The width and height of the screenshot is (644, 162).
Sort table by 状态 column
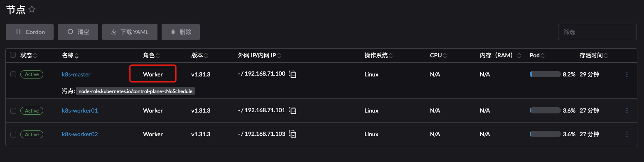coord(29,55)
